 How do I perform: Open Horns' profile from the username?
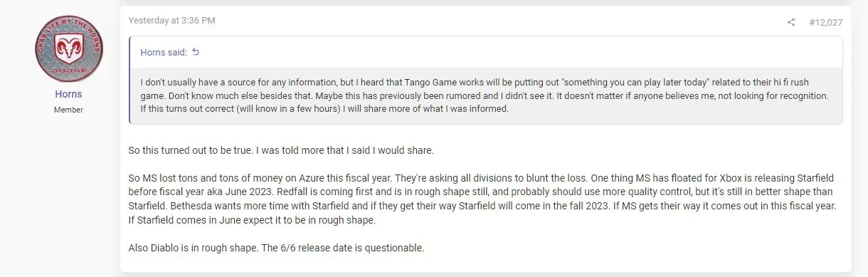tap(68, 94)
